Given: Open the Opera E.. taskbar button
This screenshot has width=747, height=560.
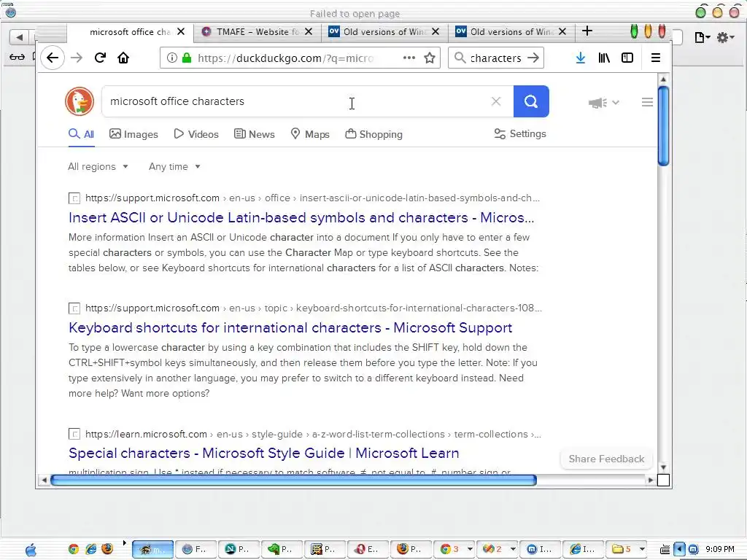Looking at the screenshot, I should (368, 550).
